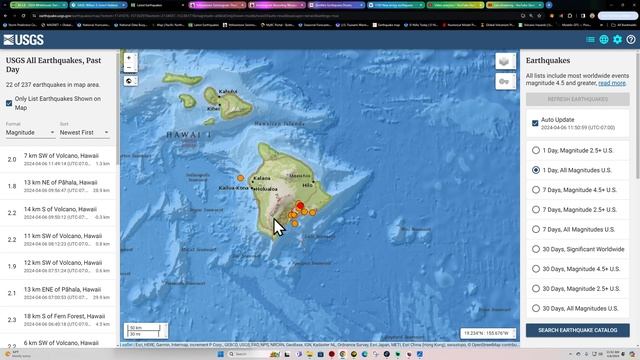Open the settings gear icon in header
The height and width of the screenshot is (360, 640).
coord(617,40)
